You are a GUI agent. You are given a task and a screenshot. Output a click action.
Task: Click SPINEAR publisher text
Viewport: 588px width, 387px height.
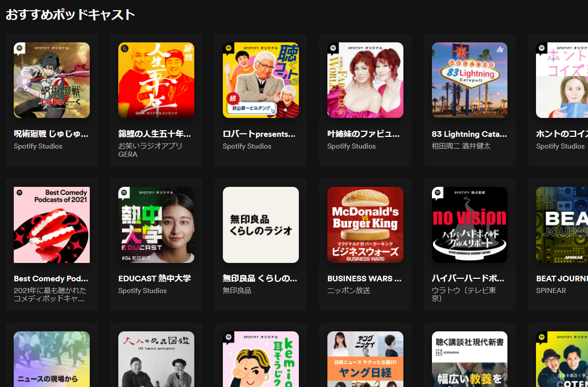(551, 291)
